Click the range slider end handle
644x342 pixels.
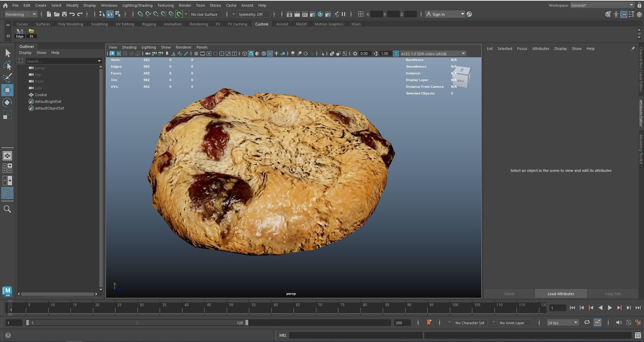pos(247,323)
